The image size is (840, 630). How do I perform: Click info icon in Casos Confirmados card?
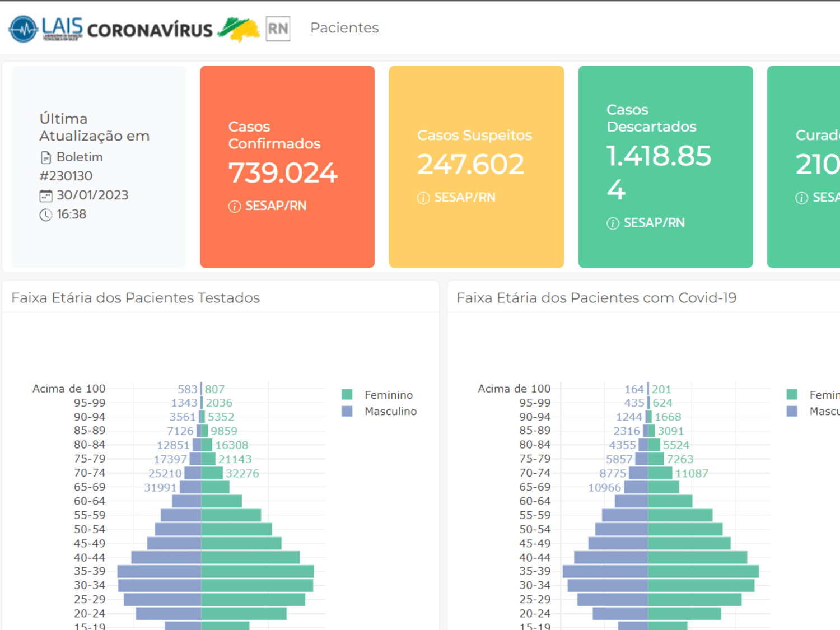235,207
